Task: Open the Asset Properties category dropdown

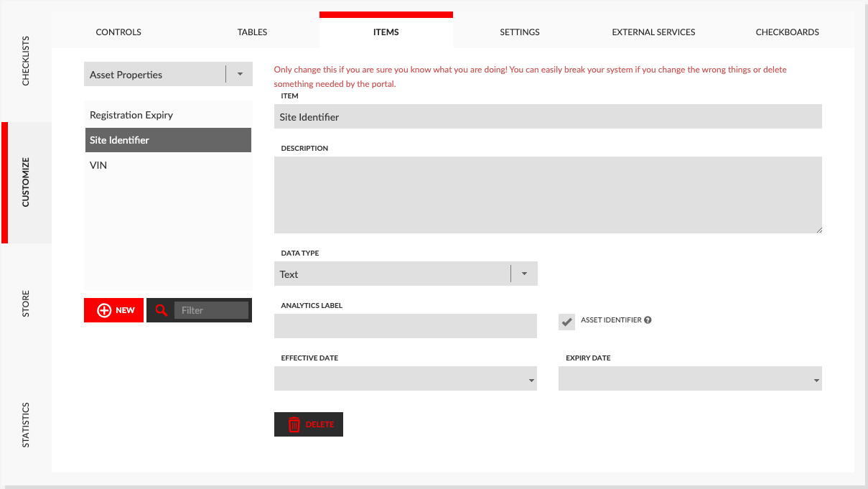Action: (168, 74)
